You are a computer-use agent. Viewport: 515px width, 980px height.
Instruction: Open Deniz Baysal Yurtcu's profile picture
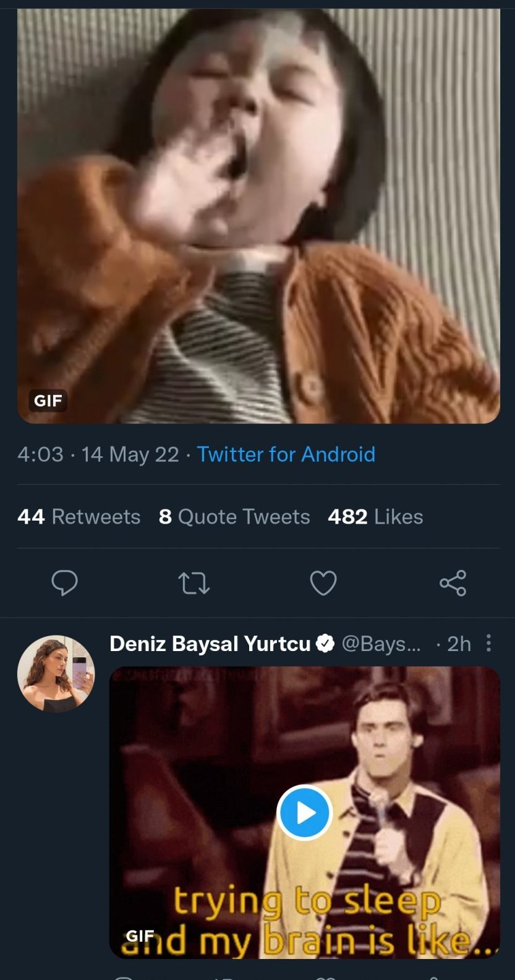(56, 673)
